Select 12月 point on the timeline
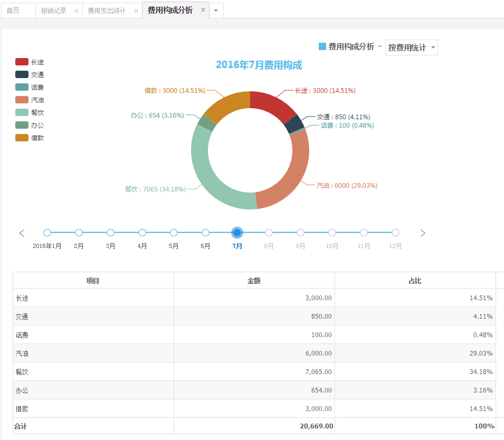Image resolution: width=504 pixels, height=440 pixels. click(x=395, y=233)
